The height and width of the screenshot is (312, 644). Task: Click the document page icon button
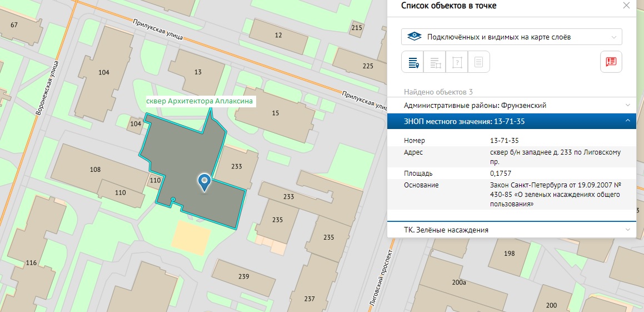tap(478, 62)
